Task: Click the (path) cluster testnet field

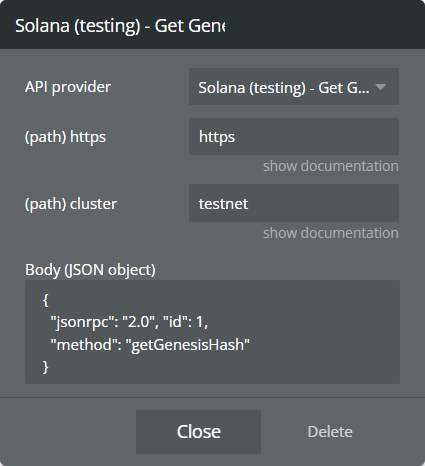Action: coord(294,203)
